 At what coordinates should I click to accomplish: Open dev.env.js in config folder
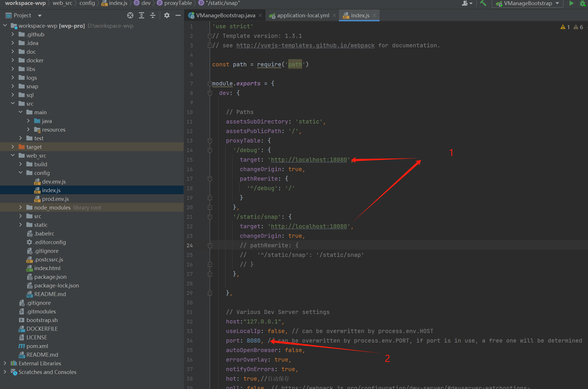(x=54, y=182)
